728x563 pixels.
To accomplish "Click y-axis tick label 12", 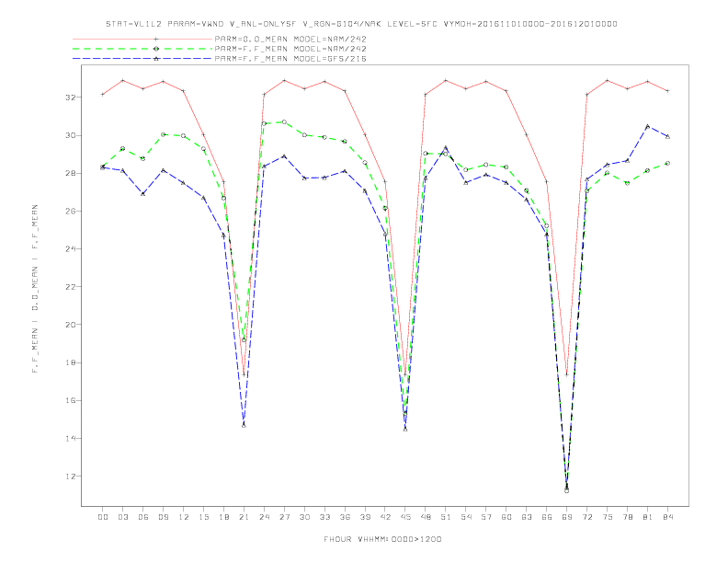I will [x=71, y=477].
